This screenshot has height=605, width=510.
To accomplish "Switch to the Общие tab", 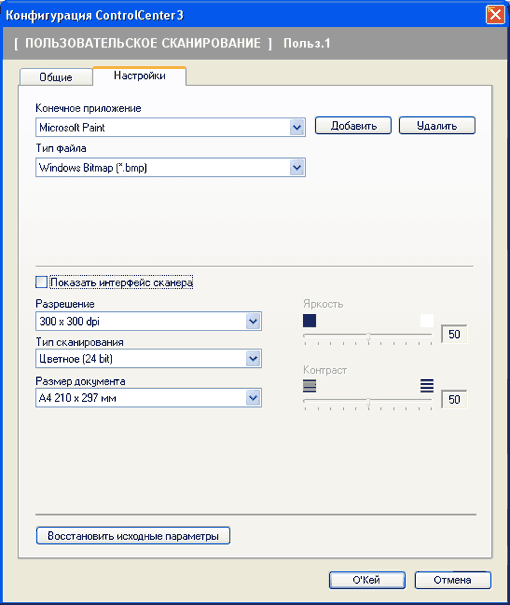I will [x=56, y=77].
